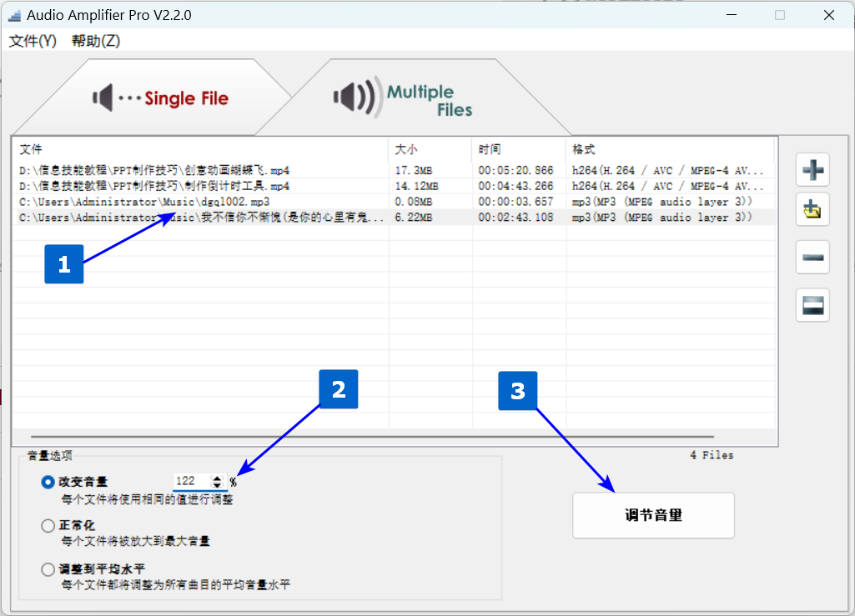Open the 文件(Y) menu
This screenshot has width=855, height=616.
point(33,41)
